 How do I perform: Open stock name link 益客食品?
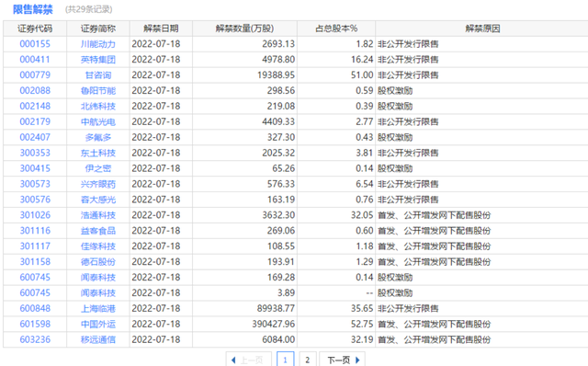pyautogui.click(x=98, y=231)
